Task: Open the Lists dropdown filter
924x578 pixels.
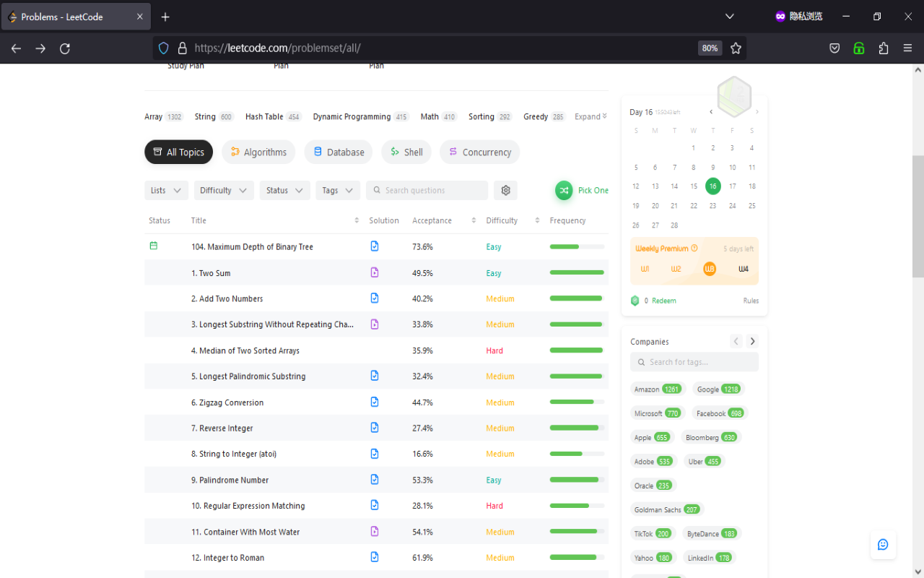Action: coord(166,190)
